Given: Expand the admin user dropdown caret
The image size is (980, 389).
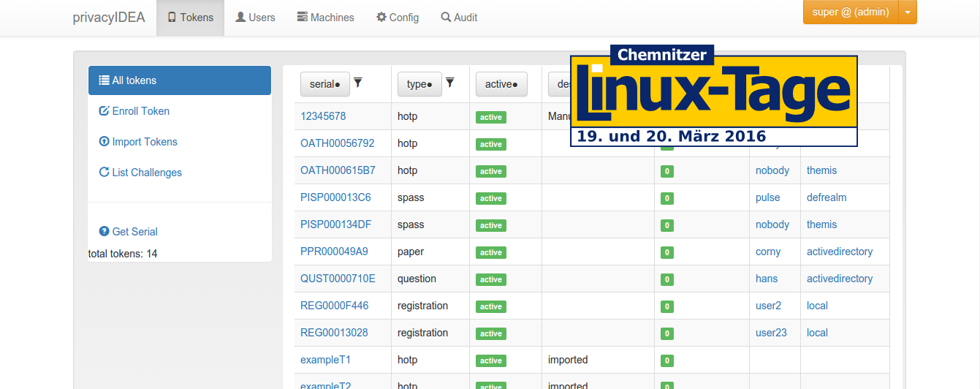Looking at the screenshot, I should coord(907,12).
